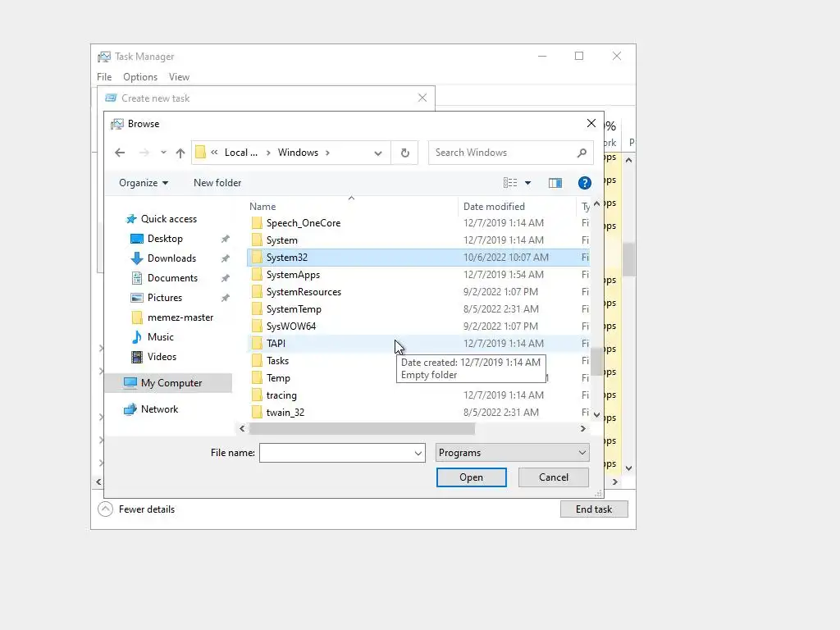840x630 pixels.
Task: Close the Create new task dialog
Action: click(x=422, y=98)
